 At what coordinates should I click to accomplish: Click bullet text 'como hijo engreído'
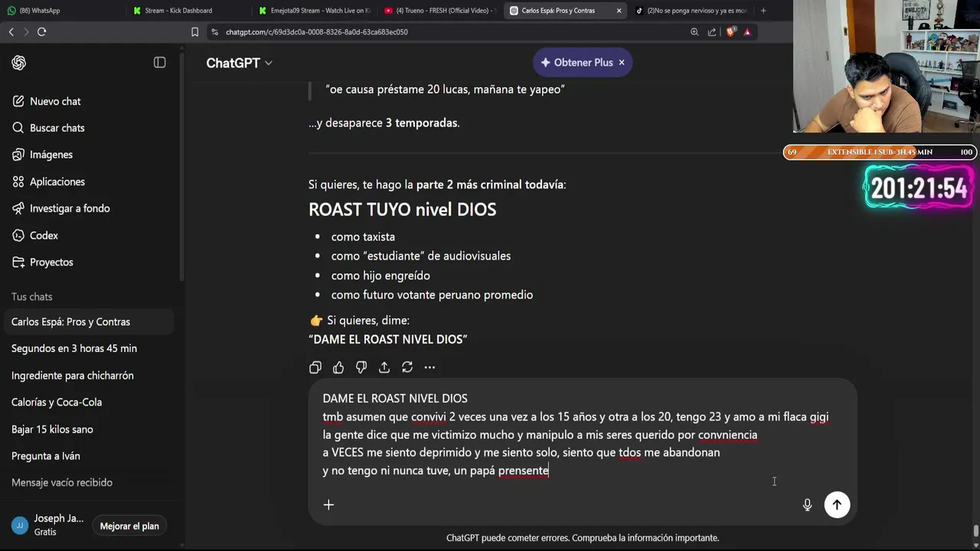381,275
